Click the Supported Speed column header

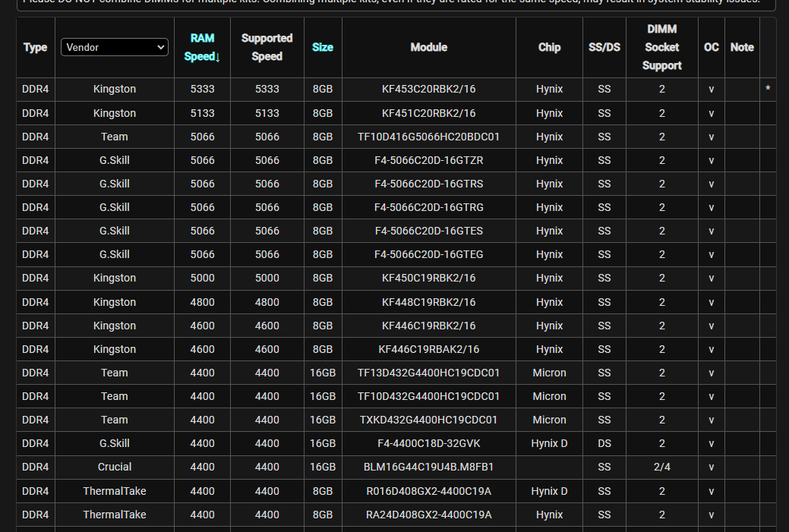267,47
